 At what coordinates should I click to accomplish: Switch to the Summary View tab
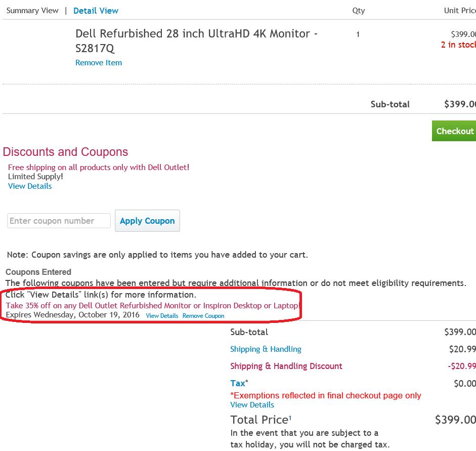(x=32, y=11)
